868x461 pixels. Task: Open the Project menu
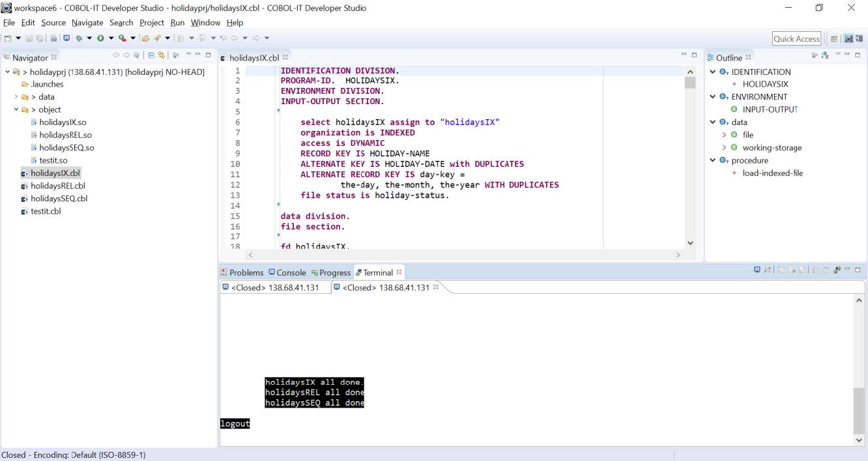tap(151, 23)
